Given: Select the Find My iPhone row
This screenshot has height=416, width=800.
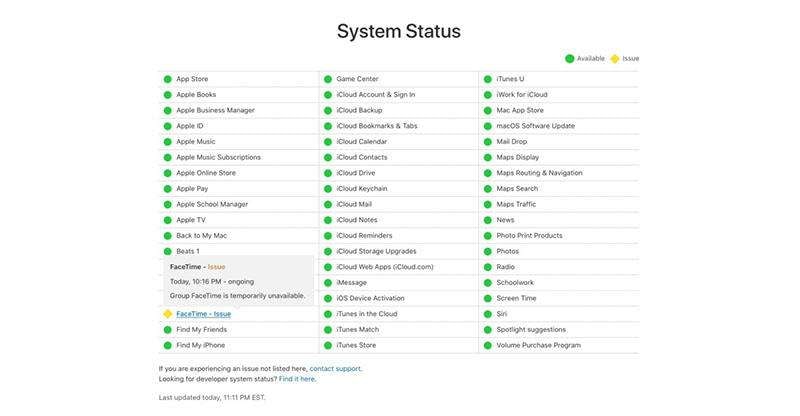Looking at the screenshot, I should point(200,345).
